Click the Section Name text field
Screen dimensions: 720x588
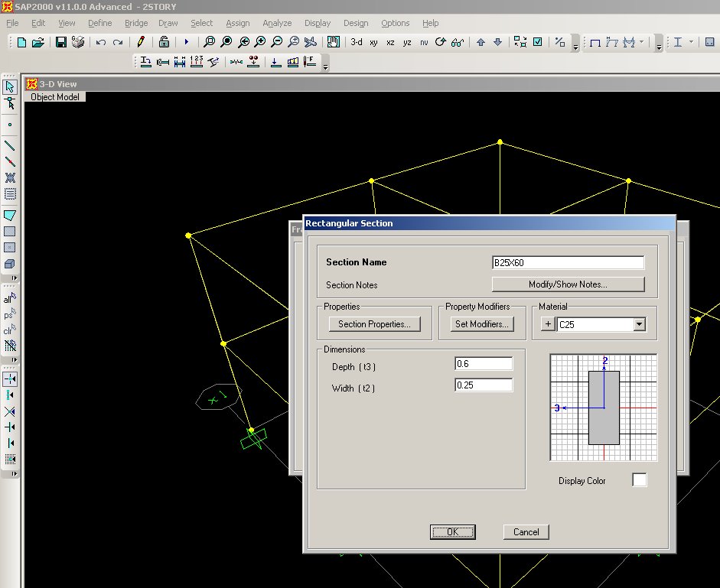568,262
